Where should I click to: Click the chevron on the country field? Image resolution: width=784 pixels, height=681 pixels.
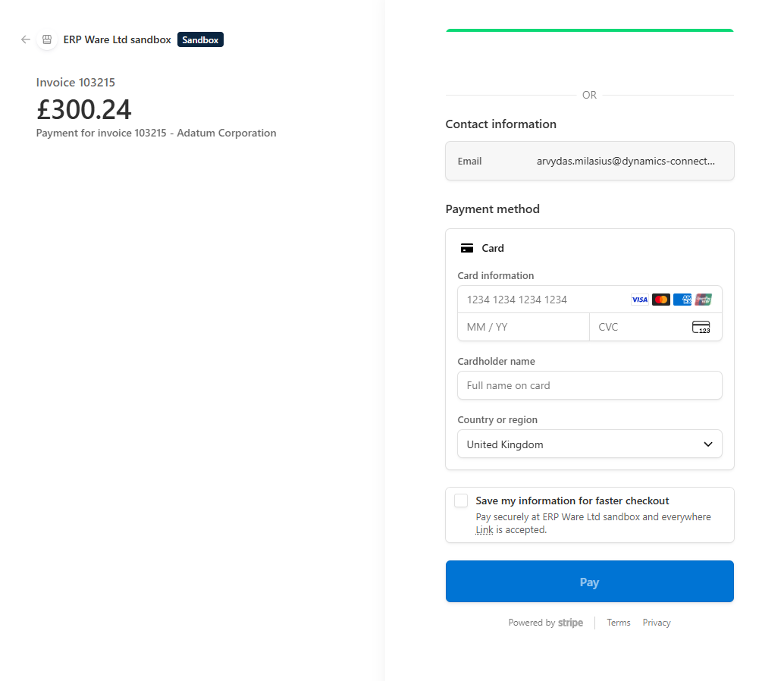click(707, 444)
